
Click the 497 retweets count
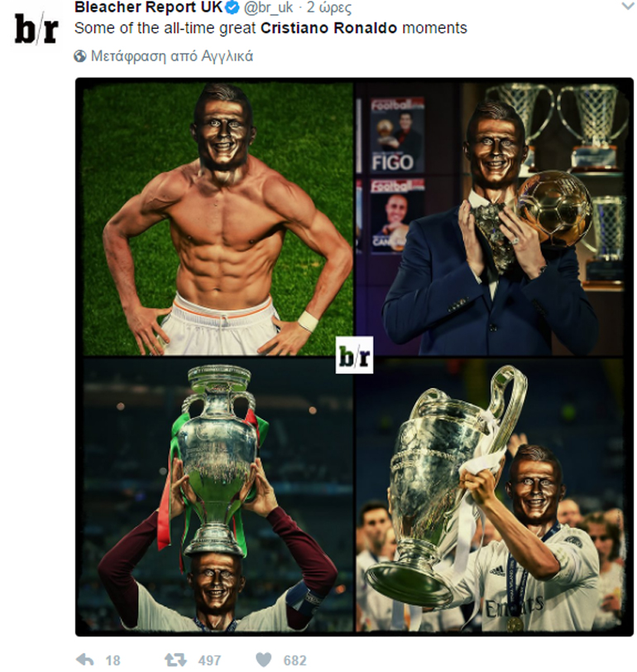(x=209, y=660)
